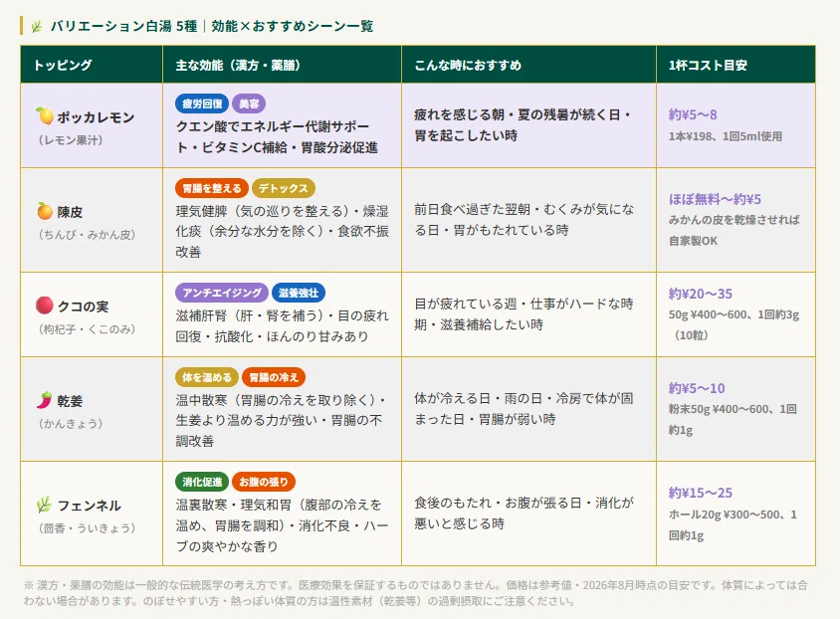Click the 前日食べ過ぎた翌朝 recommendation text
The image size is (840, 619).
tap(525, 220)
